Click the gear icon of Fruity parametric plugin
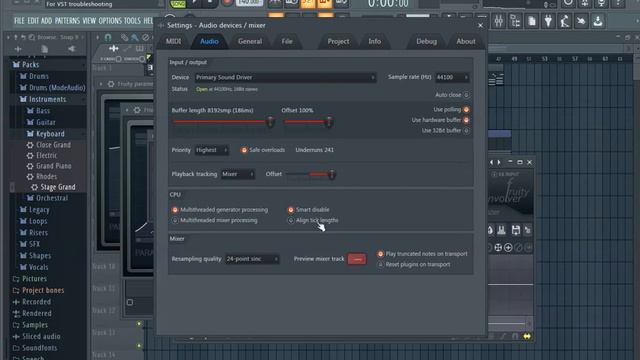The image size is (640, 360). click(111, 84)
